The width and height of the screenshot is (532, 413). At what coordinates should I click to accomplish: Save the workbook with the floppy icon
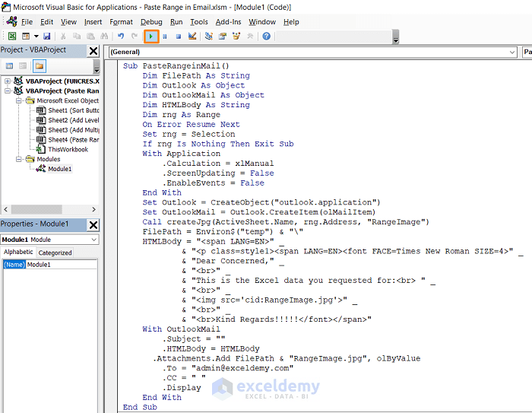coord(47,36)
